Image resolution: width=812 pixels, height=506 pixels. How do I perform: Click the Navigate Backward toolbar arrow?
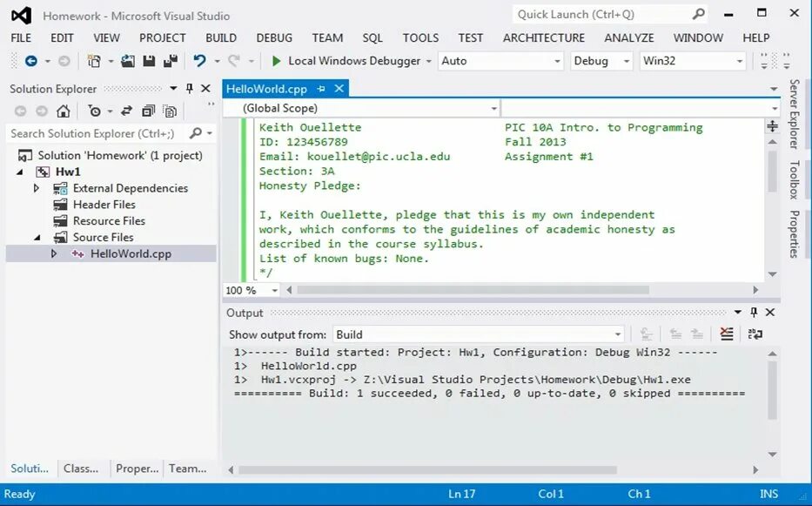coord(31,61)
